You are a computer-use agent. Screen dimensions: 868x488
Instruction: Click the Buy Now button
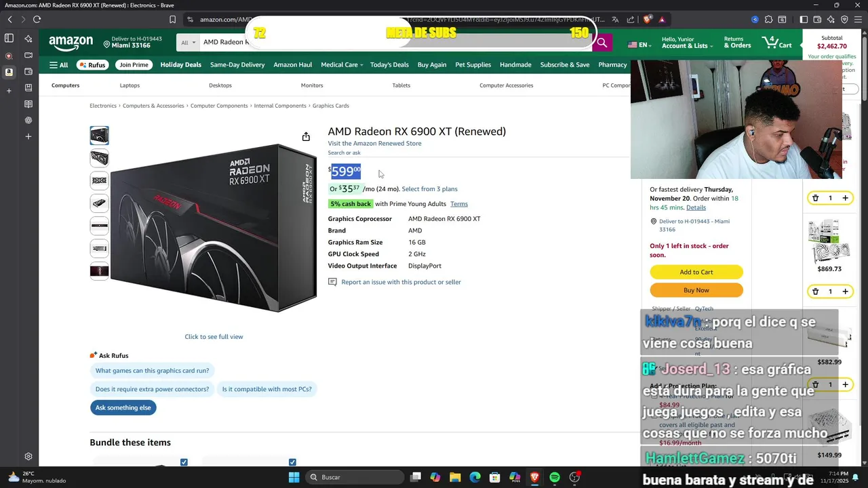(x=696, y=290)
